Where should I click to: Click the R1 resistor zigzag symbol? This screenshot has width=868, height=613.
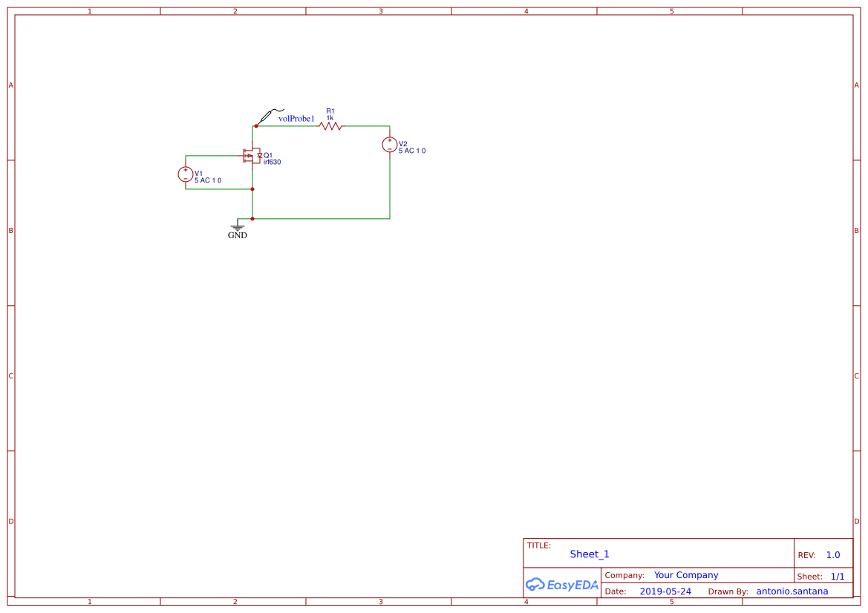329,126
